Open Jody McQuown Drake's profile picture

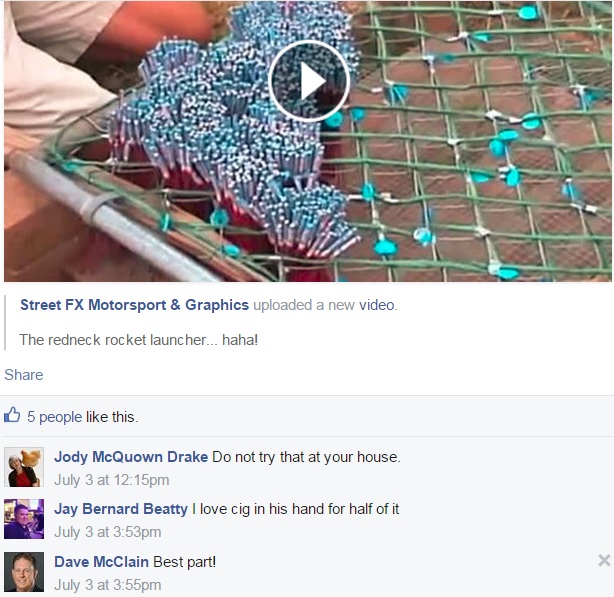click(x=24, y=467)
